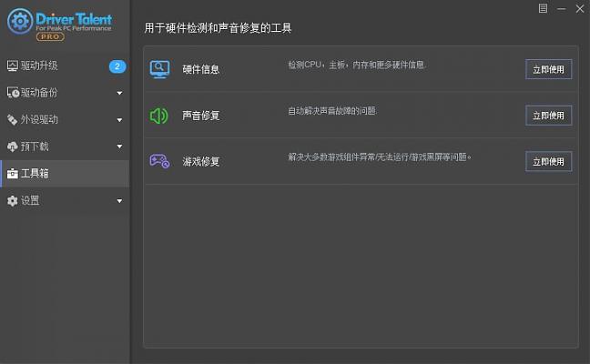This screenshot has height=364, width=590.
Task: Click the green 声音修复 speaker icon
Action: click(x=159, y=116)
